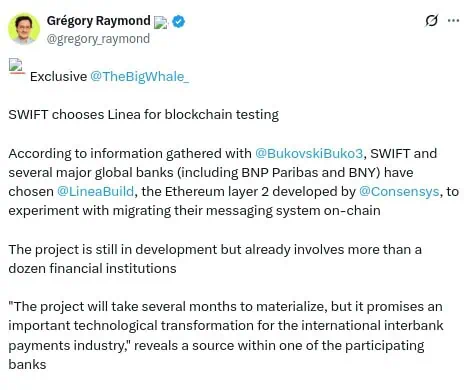Visit the @gregory_raymond handle
The image size is (471, 390).
(x=98, y=39)
